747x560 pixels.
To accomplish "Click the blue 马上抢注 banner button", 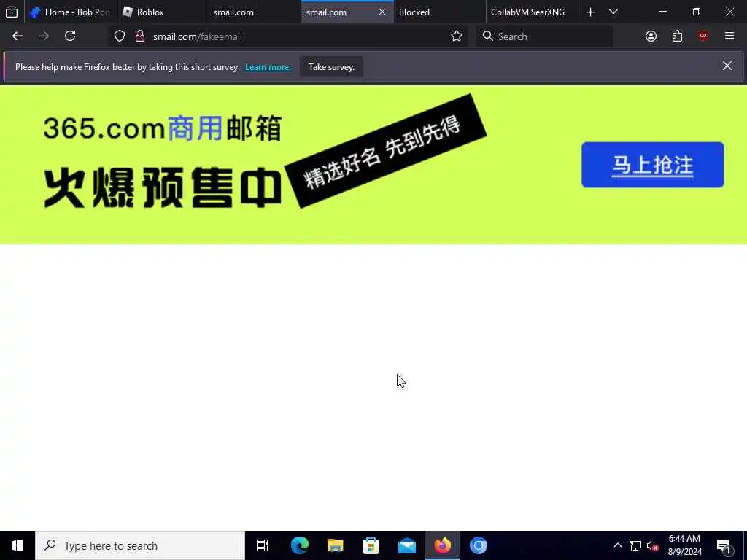I will 653,165.
